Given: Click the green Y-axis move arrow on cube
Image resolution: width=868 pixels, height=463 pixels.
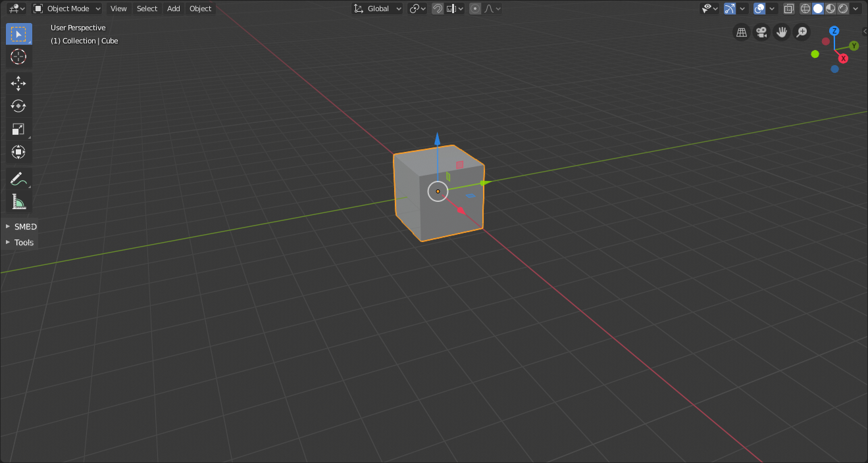Looking at the screenshot, I should click(x=485, y=183).
